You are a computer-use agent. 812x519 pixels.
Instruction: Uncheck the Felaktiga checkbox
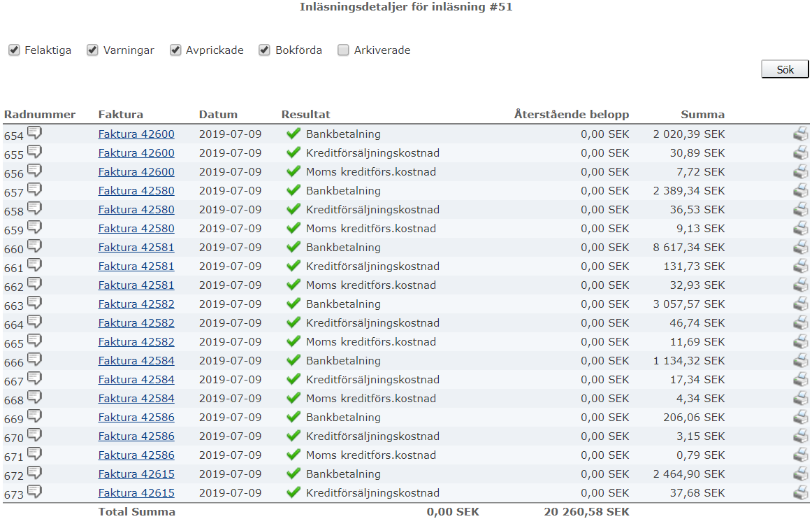[x=14, y=50]
